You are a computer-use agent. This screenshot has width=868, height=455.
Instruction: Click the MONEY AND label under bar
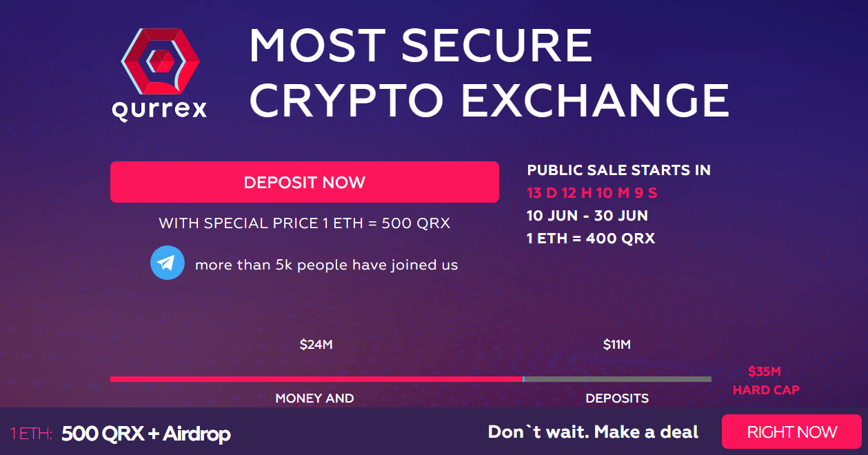tap(314, 398)
